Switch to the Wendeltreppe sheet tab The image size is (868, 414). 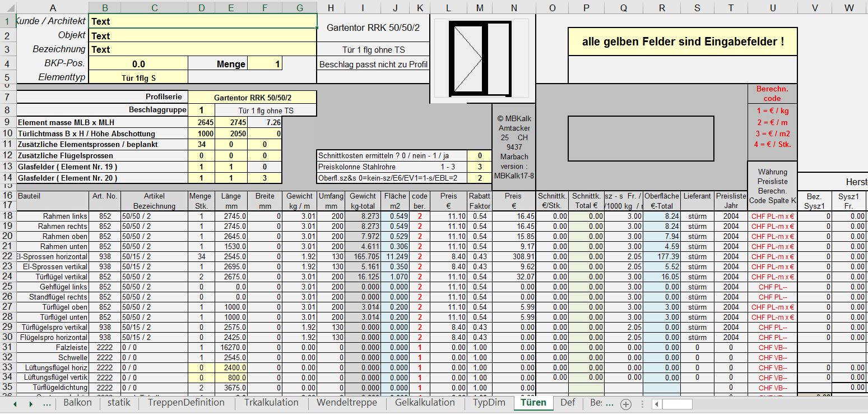(x=347, y=403)
